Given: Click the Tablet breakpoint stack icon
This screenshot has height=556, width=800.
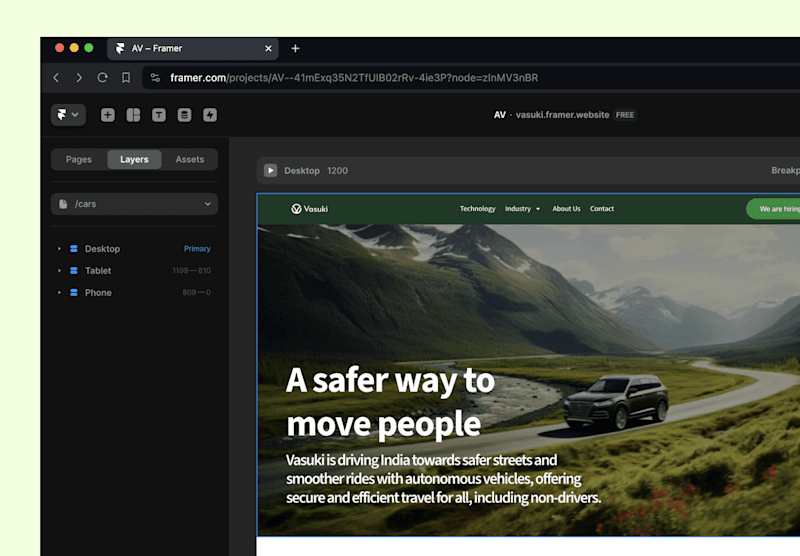Looking at the screenshot, I should click(x=73, y=271).
